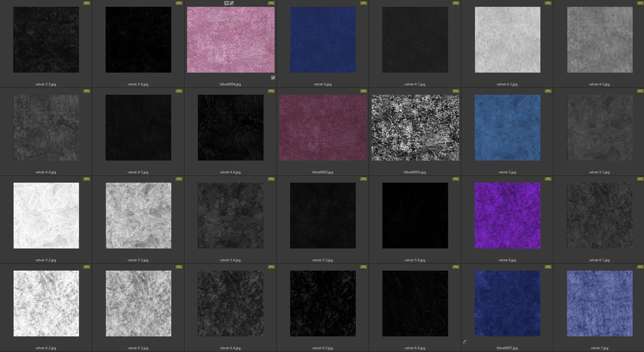Click the pencil edit icon beside Velvet0007
Viewport: 644px width, 352px height.
(x=465, y=342)
